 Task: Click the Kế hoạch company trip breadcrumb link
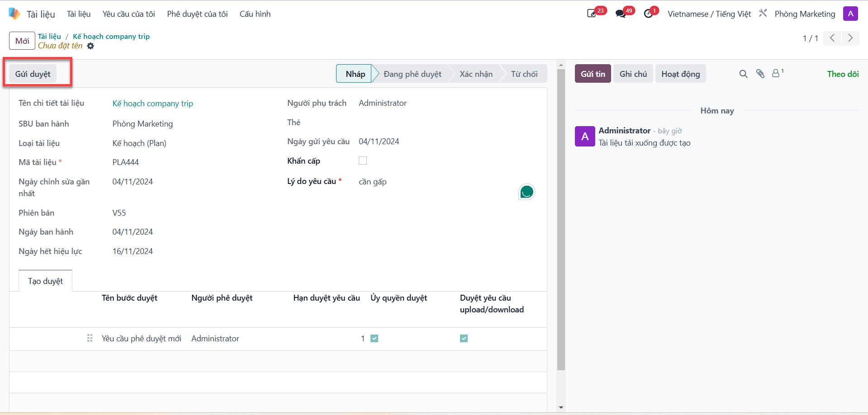[111, 36]
